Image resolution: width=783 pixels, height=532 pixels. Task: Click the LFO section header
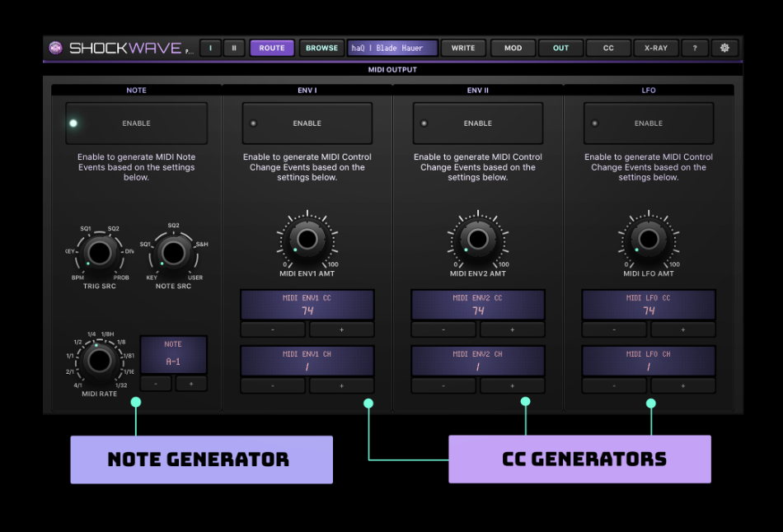[649, 91]
